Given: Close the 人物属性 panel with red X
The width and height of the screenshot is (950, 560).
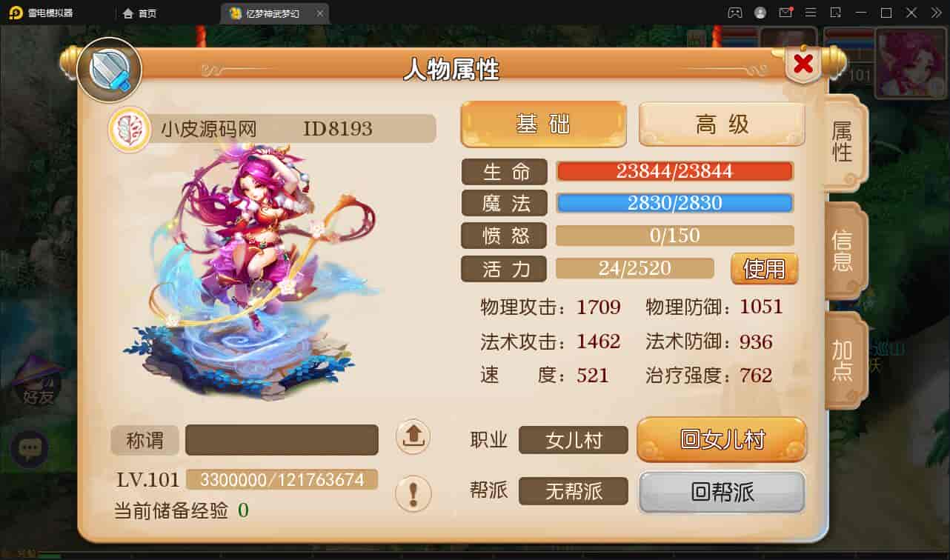Looking at the screenshot, I should coord(803,65).
